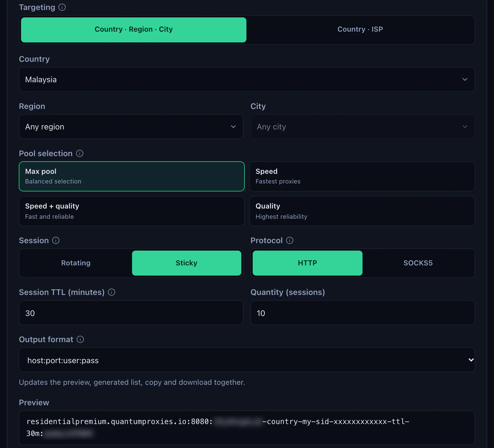Viewport: 494px width, 448px height.
Task: Click the Session TTL info icon
Action: pyautogui.click(x=112, y=292)
